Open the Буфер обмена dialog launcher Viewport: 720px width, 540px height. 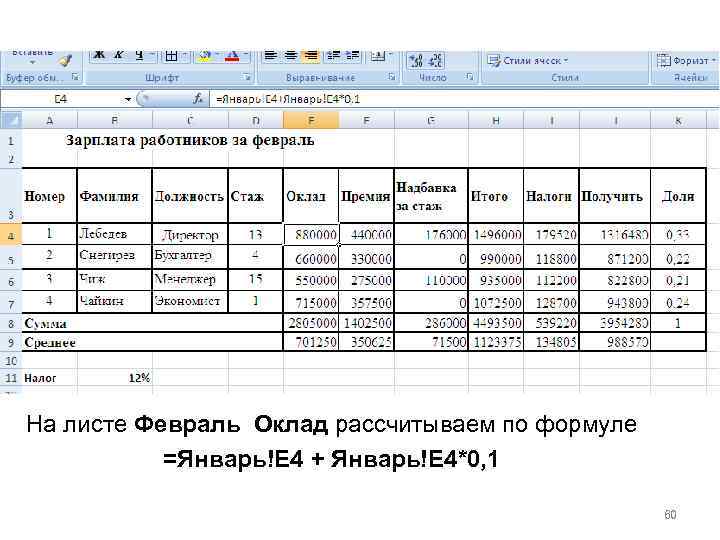[75, 77]
